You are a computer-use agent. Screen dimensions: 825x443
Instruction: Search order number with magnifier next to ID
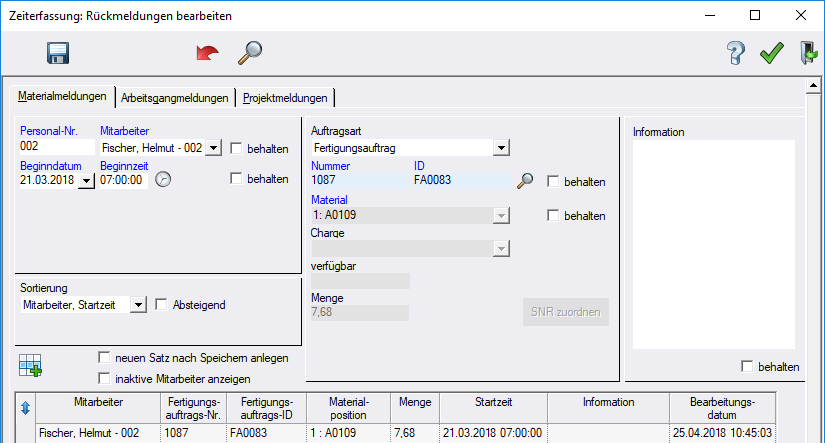[525, 181]
